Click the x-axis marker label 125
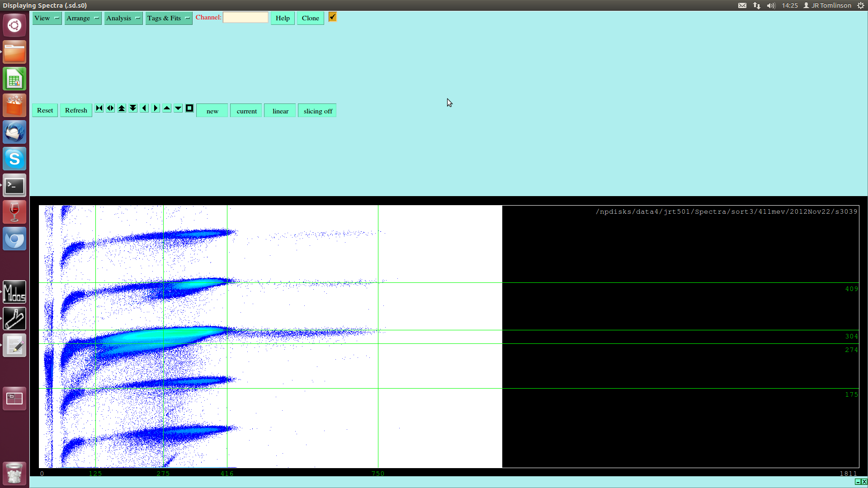 pos(95,474)
